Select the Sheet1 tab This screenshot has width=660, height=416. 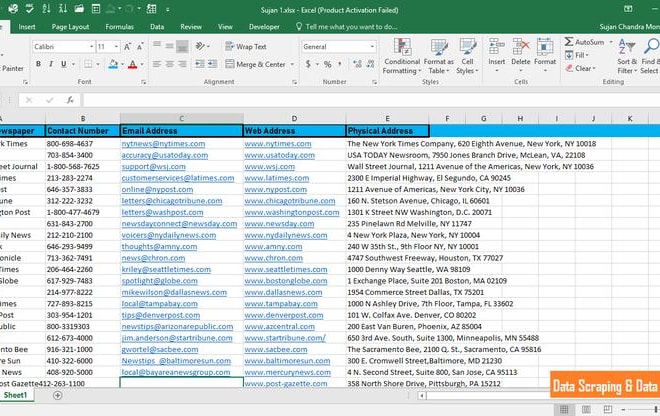click(16, 395)
